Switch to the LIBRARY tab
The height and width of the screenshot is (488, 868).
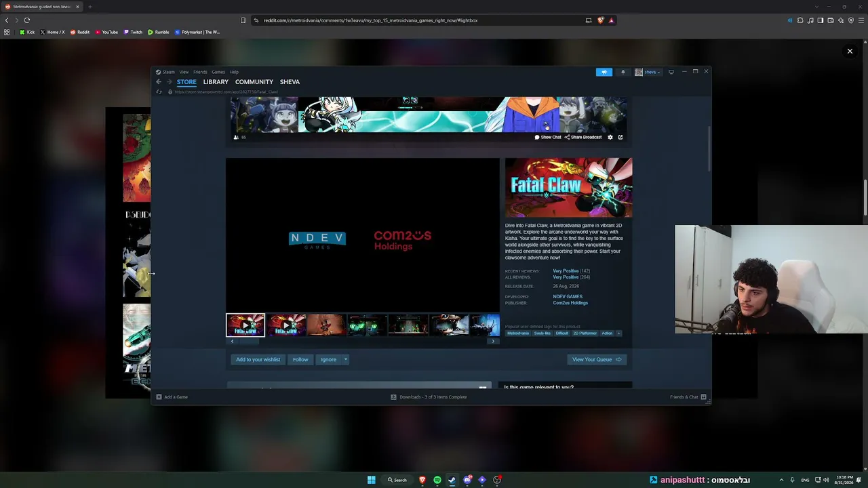tap(216, 82)
